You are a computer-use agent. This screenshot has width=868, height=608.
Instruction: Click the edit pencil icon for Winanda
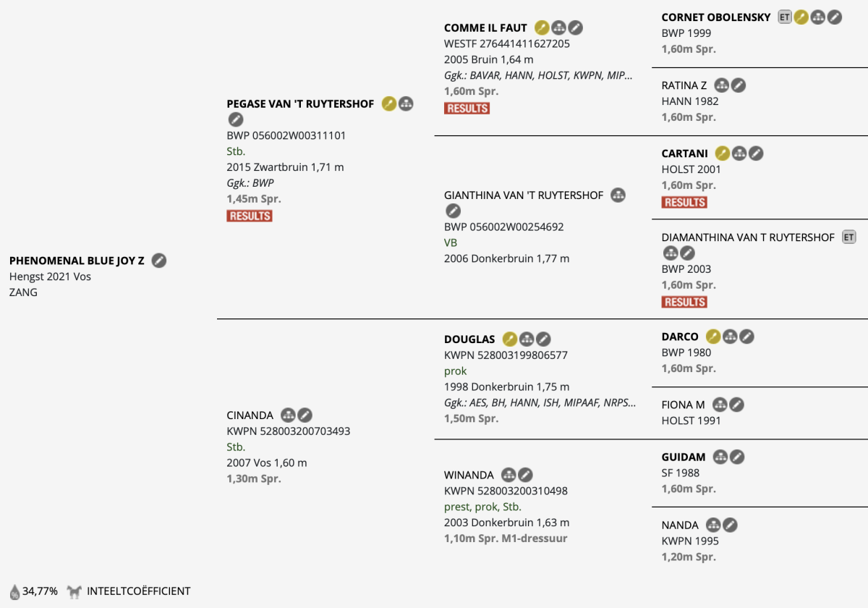pyautogui.click(x=525, y=476)
